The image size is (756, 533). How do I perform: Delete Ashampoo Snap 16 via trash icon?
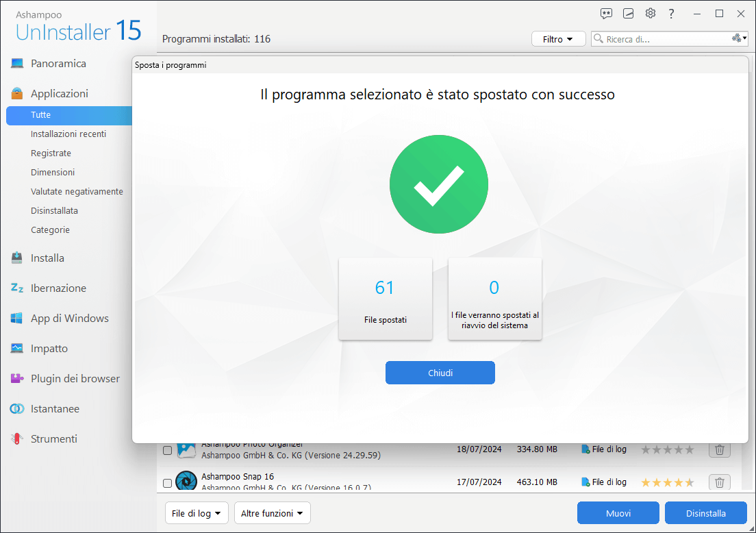pos(719,482)
